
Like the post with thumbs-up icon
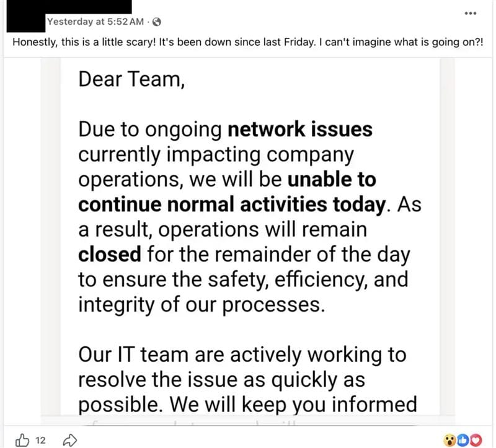point(22,440)
